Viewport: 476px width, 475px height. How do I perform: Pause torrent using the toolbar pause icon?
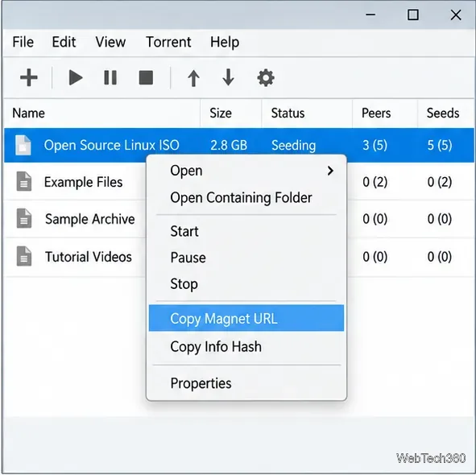click(x=110, y=77)
